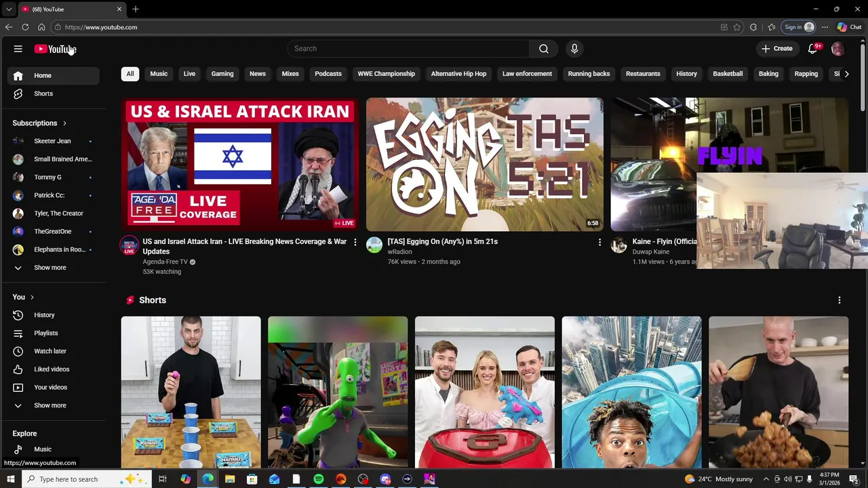
Task: Open Shorts in the sidebar
Action: tap(53, 94)
